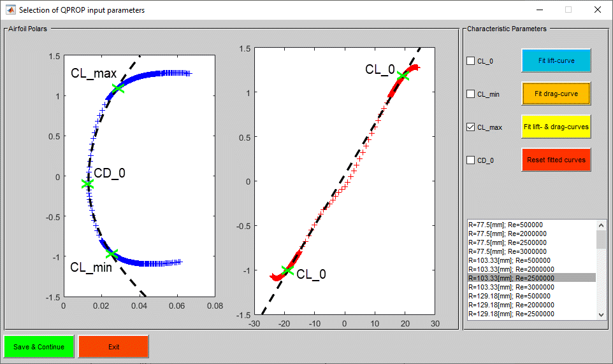
Task: Uncheck the CL_max checkbox
Action: coord(471,127)
